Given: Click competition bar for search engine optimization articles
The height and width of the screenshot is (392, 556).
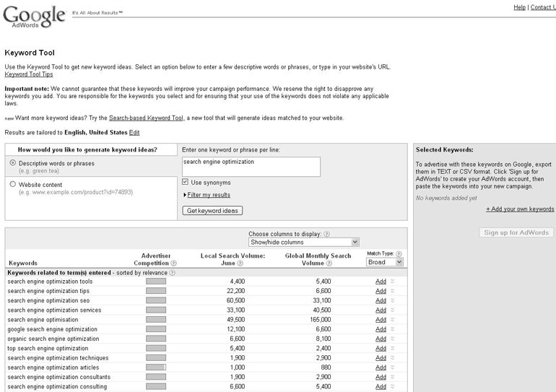Looking at the screenshot, I should [156, 367].
